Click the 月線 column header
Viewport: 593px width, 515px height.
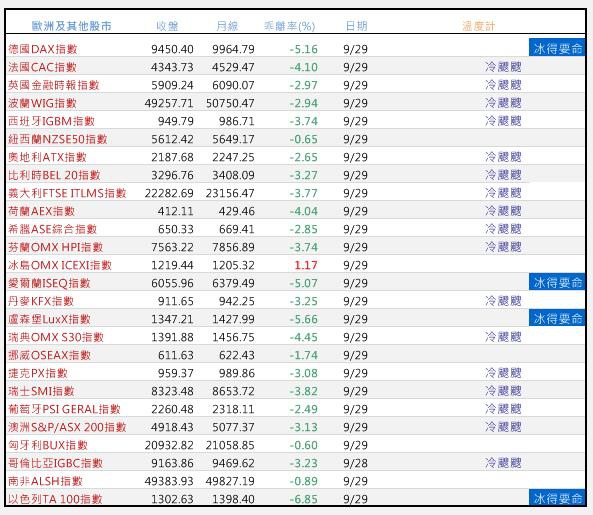coord(227,26)
